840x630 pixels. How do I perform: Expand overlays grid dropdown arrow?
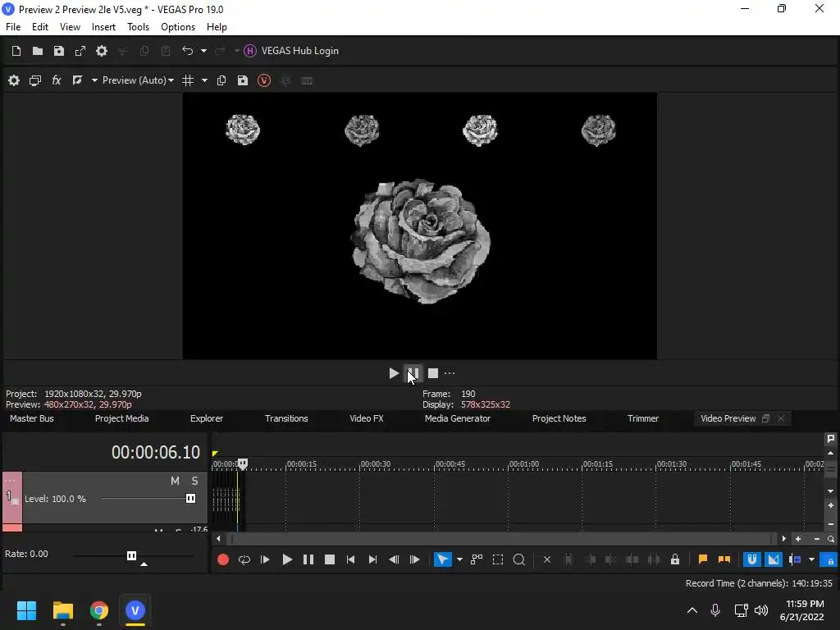tap(204, 80)
